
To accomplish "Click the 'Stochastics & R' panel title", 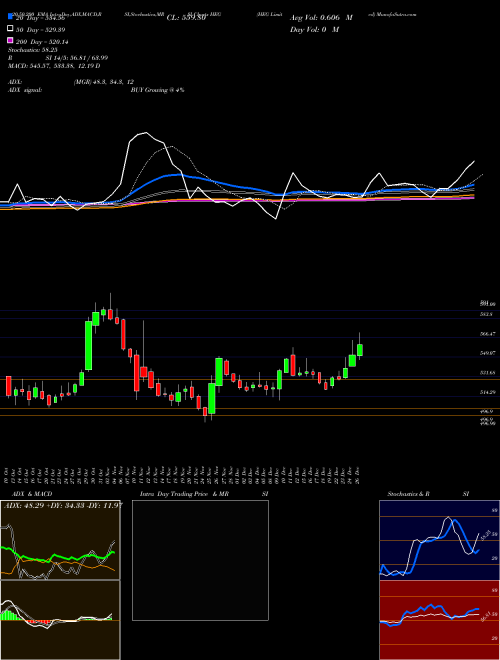I will tap(409, 494).
